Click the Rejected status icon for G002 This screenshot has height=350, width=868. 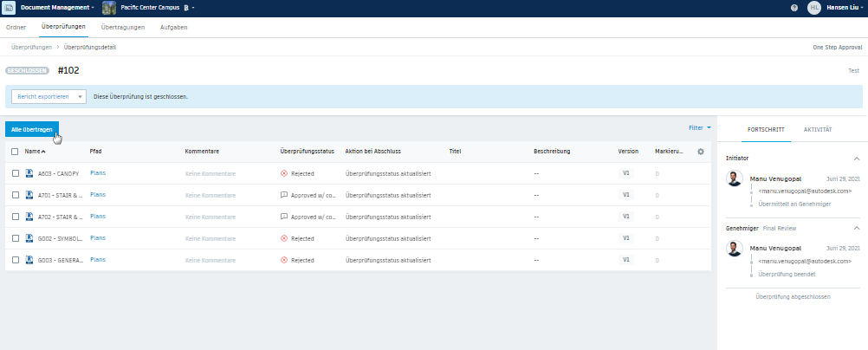pyautogui.click(x=284, y=239)
